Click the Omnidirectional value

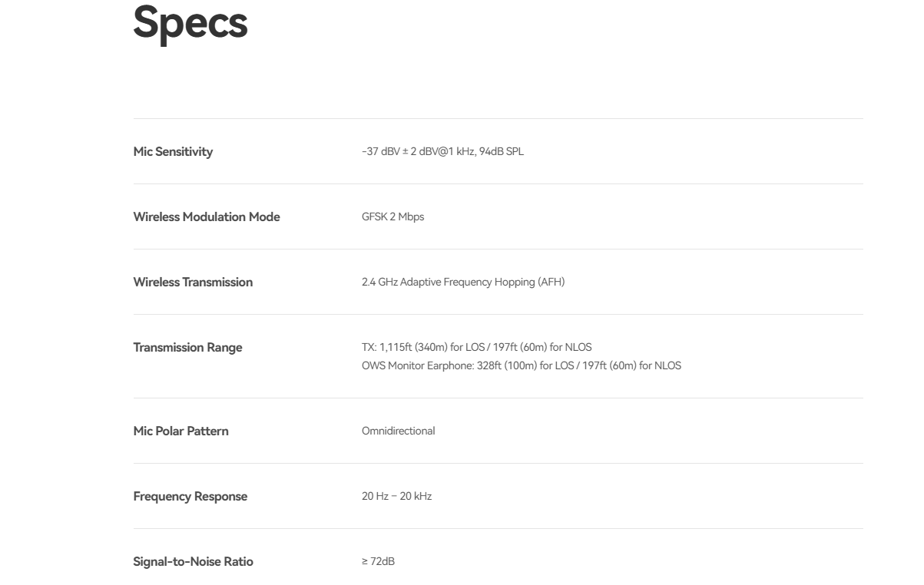tap(399, 431)
